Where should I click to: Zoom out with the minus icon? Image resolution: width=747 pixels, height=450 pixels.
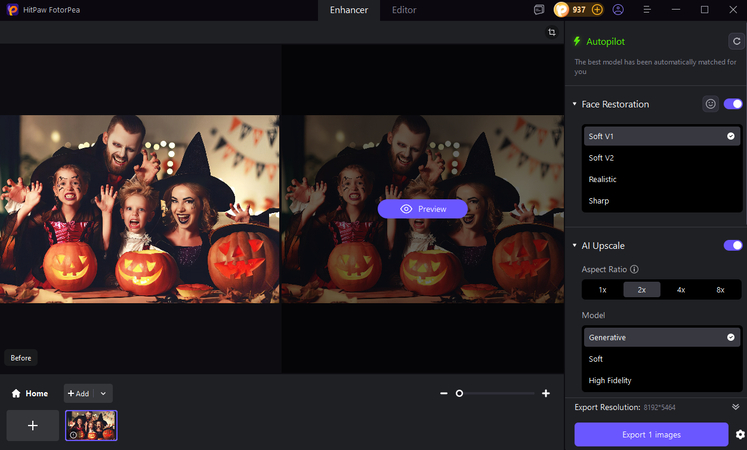[x=444, y=393]
